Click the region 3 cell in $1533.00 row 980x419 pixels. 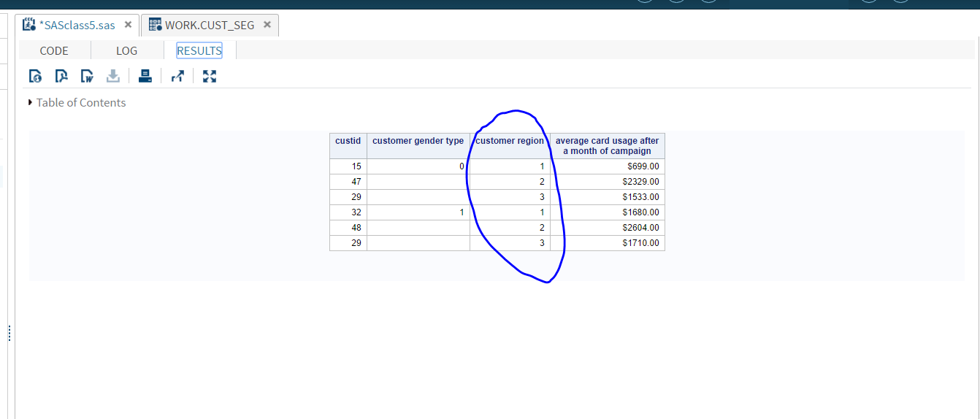tap(510, 197)
